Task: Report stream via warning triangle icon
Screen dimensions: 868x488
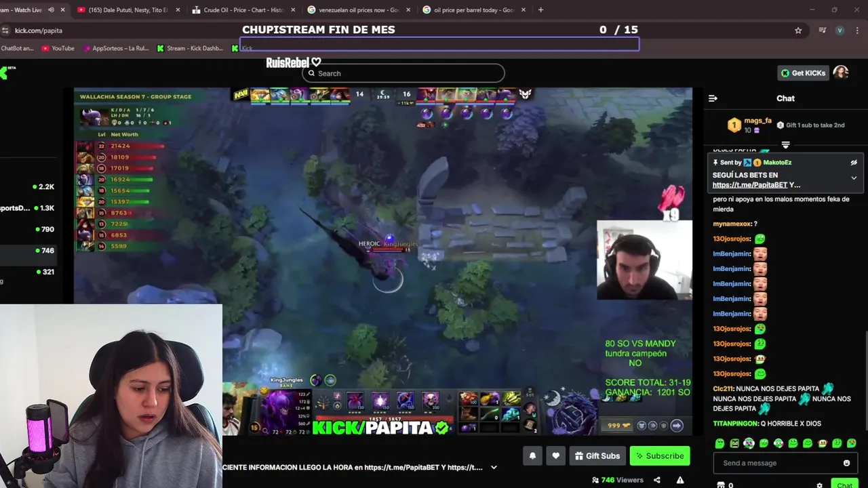Action: click(x=679, y=480)
